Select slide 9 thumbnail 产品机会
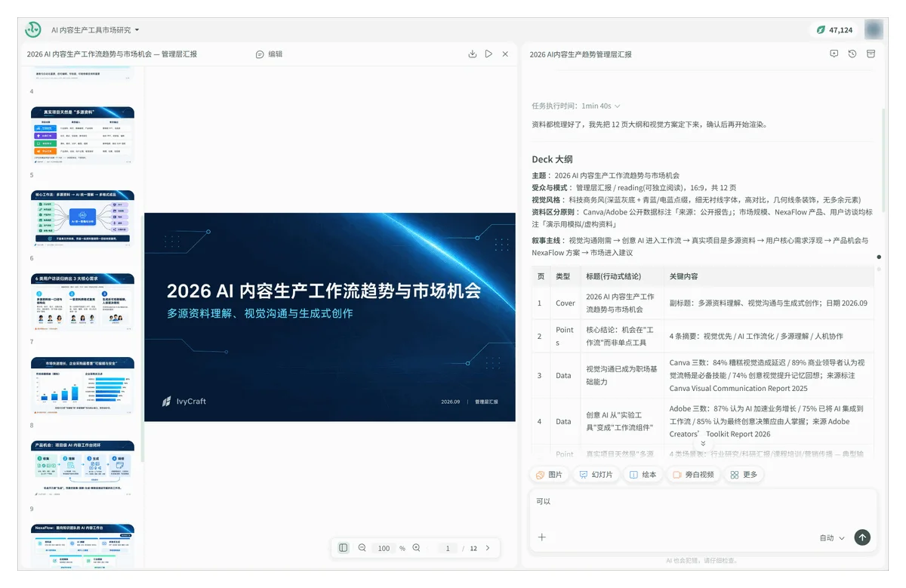This screenshot has height=588, width=906. tap(83, 469)
